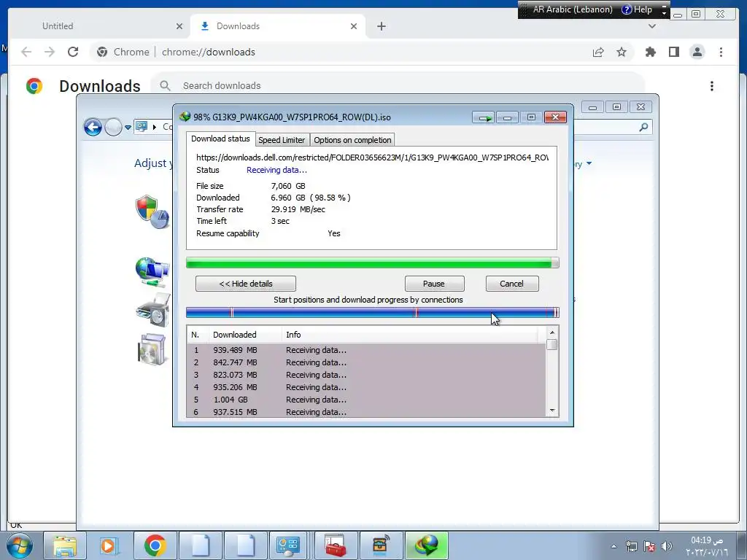Open Windows Explorer from taskbar
This screenshot has height=560, width=747.
point(65,545)
